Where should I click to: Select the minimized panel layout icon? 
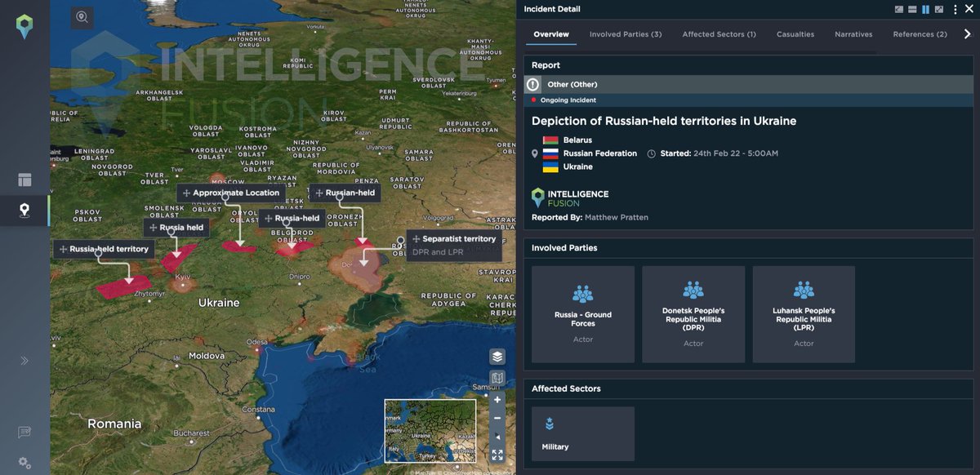[899, 9]
